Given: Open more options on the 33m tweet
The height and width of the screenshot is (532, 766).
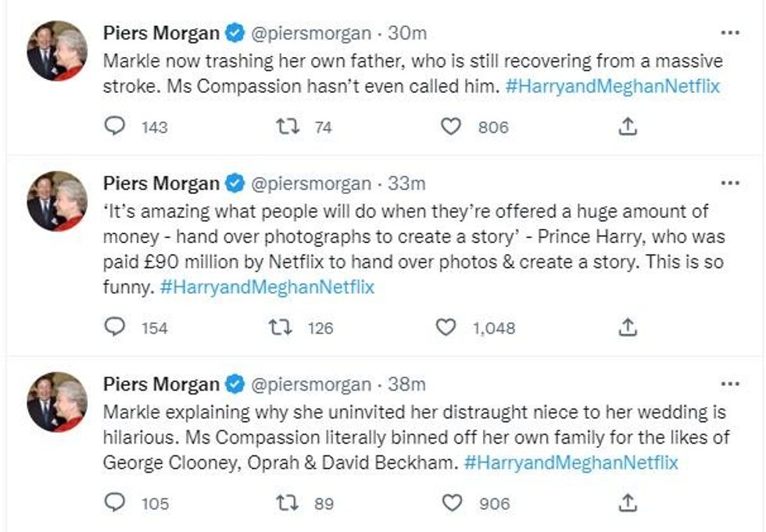Looking at the screenshot, I should coord(728,184).
